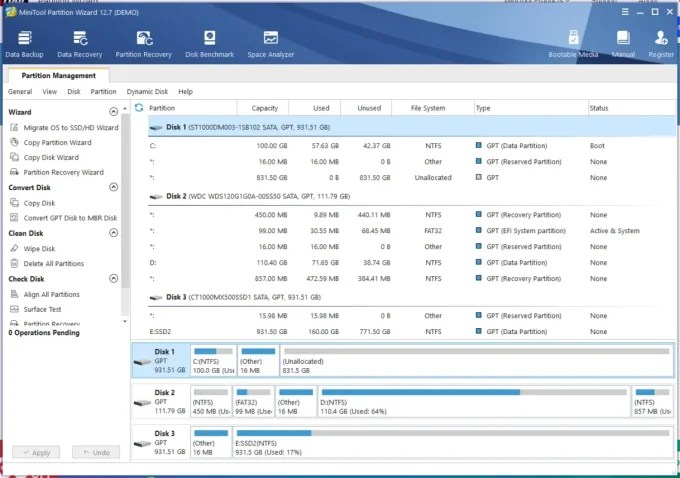Collapse the Check Disk section
680x478 pixels.
[113, 278]
